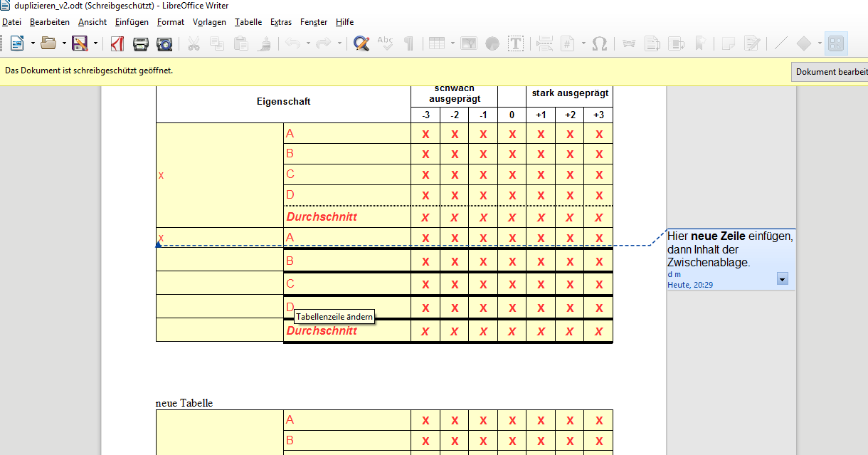Click the '0' column header cell

point(512,115)
